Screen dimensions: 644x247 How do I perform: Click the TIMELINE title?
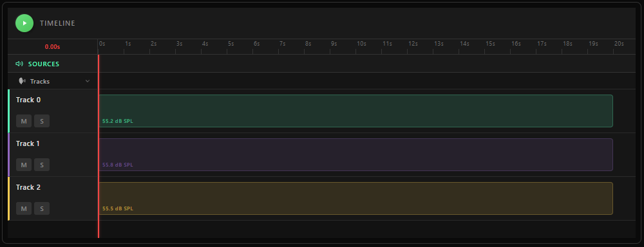point(57,23)
